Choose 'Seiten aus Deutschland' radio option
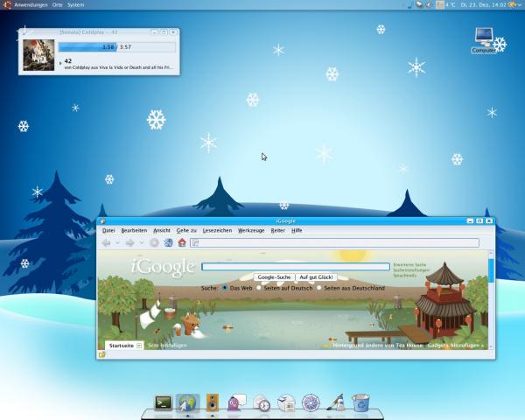The width and height of the screenshot is (525, 420). tap(319, 287)
